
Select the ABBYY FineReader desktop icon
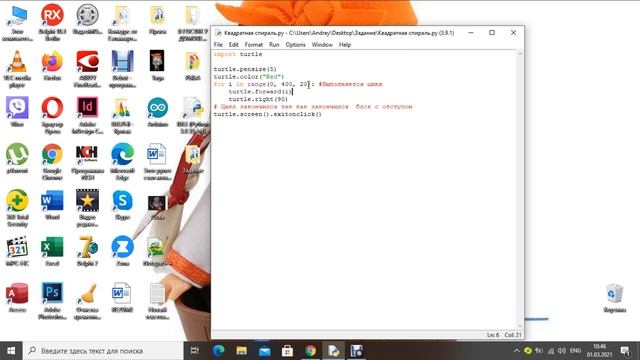click(x=87, y=69)
